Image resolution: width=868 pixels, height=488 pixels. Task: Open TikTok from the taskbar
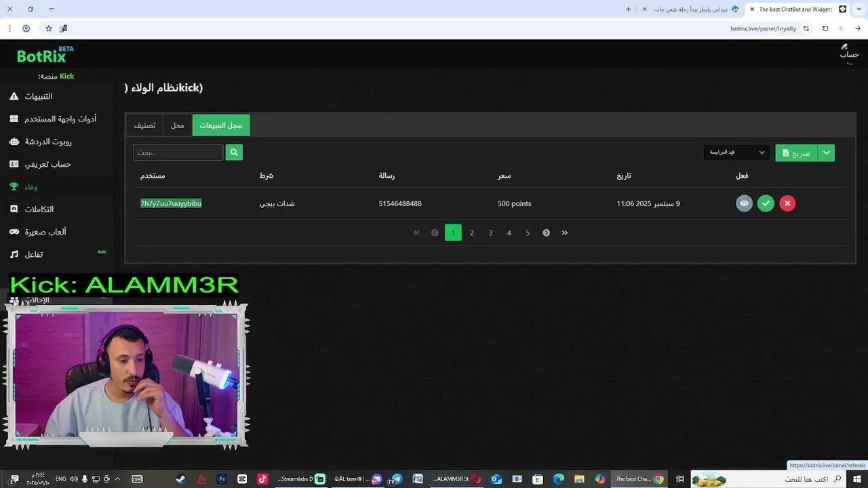[x=262, y=479]
